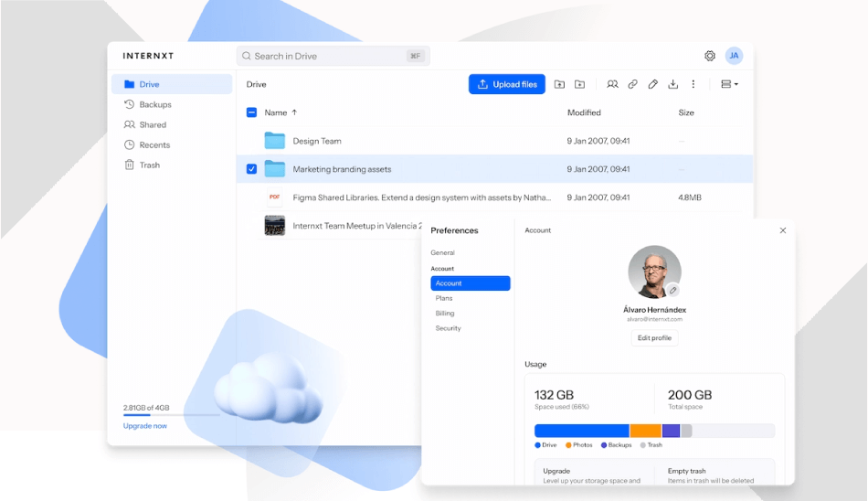Click the JA user avatar
Viewport: 868px width, 501px height.
(734, 56)
